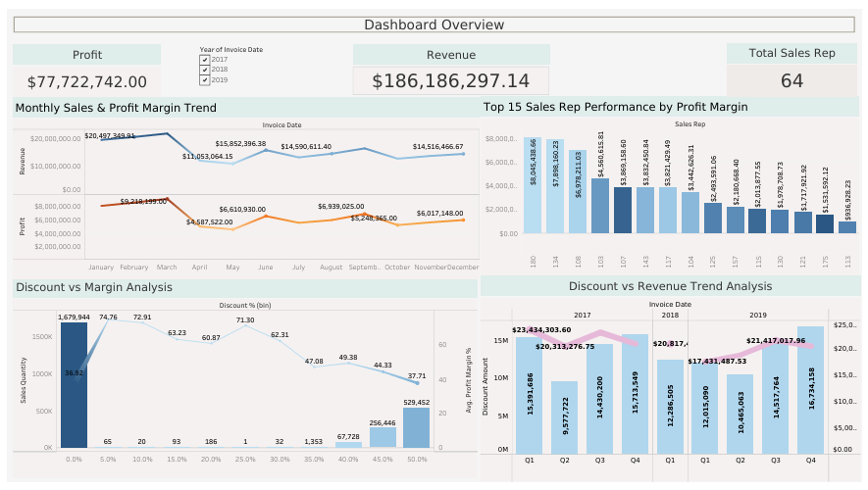Click the Discount vs Revenue Trend Analysis heading
This screenshot has width=868, height=490.
point(671,286)
